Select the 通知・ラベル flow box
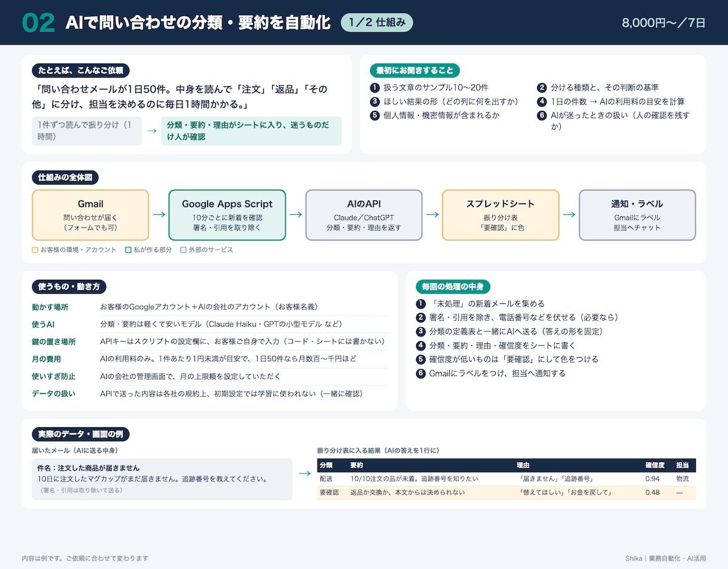This screenshot has height=569, width=728. point(637,215)
